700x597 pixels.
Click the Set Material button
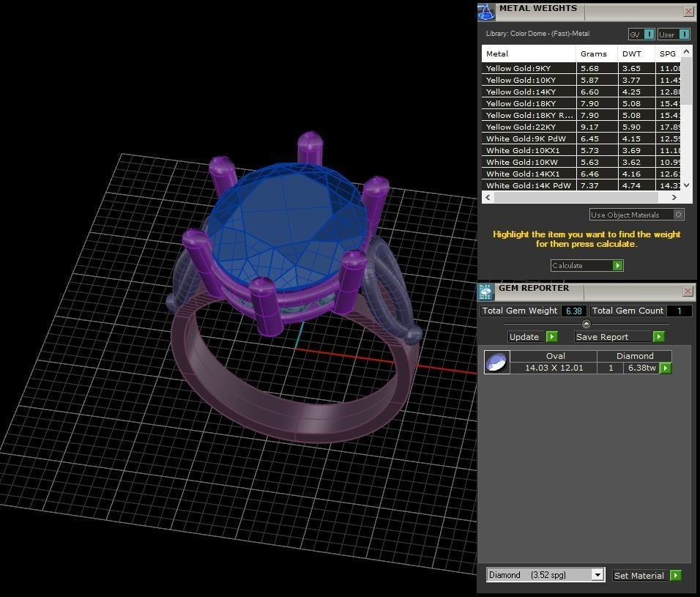(x=647, y=575)
